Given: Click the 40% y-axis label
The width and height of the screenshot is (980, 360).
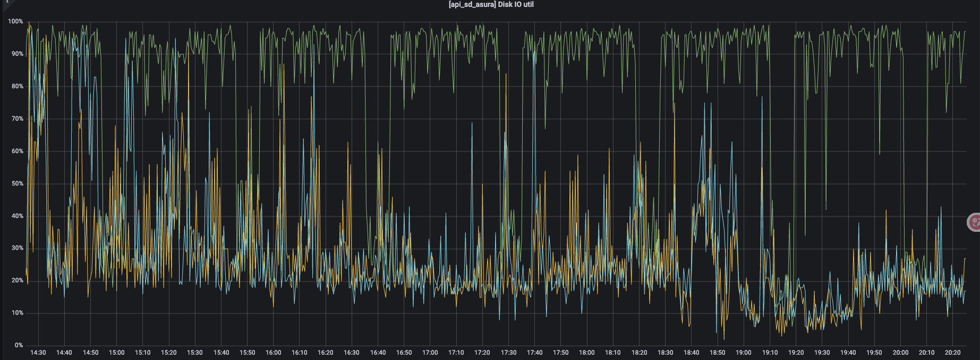Looking at the screenshot, I should point(17,216).
